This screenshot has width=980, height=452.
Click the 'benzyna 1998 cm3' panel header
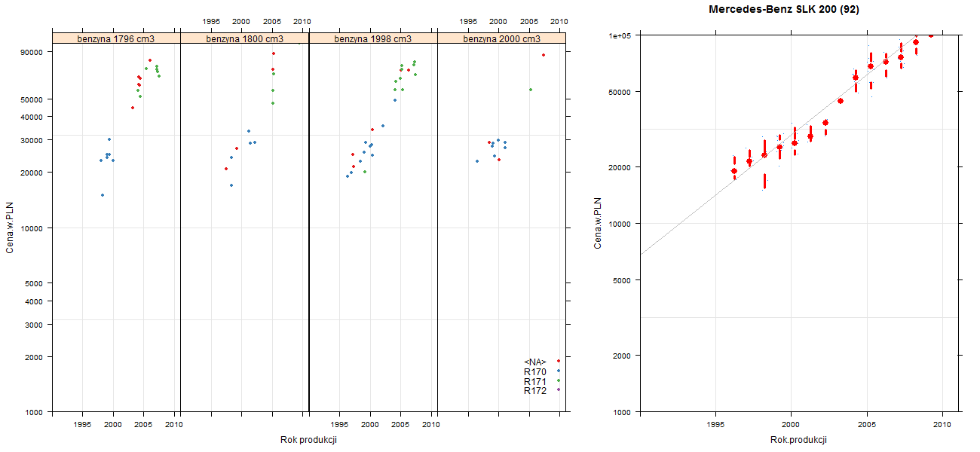[373, 38]
